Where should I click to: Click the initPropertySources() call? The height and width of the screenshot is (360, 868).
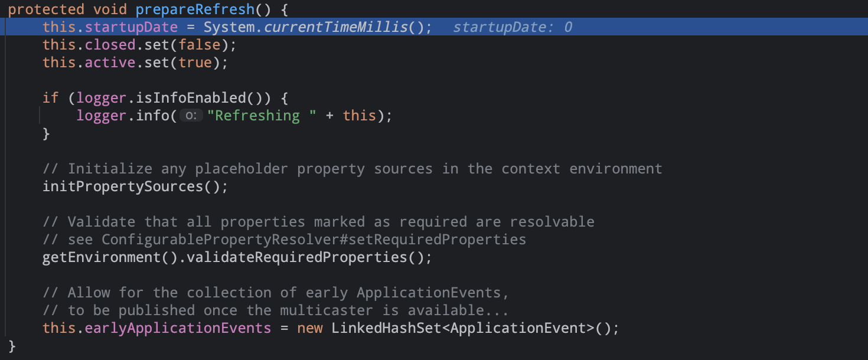135,186
